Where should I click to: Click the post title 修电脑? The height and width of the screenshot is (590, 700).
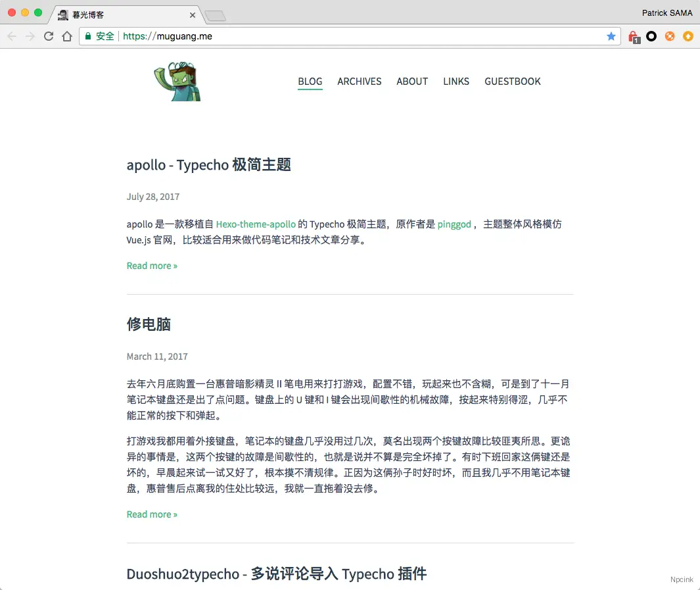tap(149, 324)
